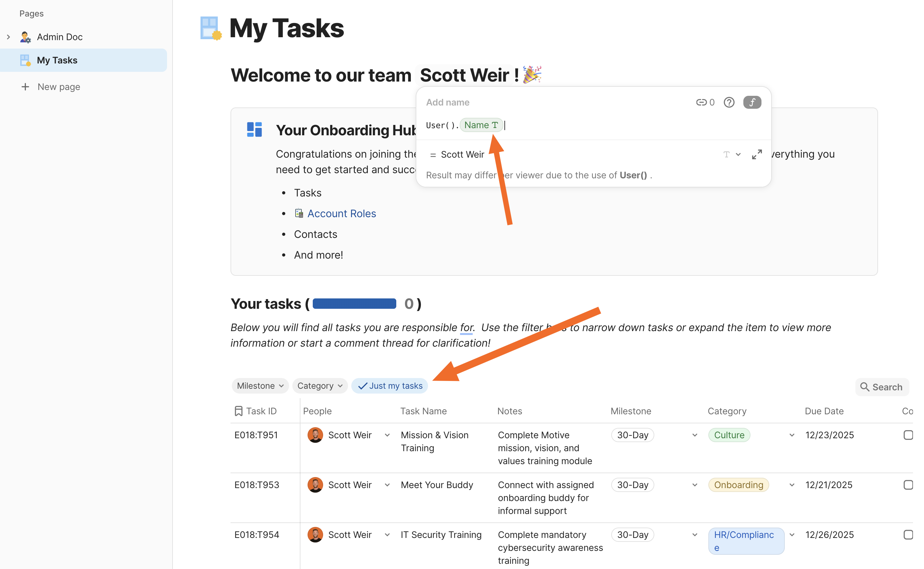Check completion box for Meet Your Buddy
The width and height of the screenshot is (924, 569).
[x=908, y=485]
